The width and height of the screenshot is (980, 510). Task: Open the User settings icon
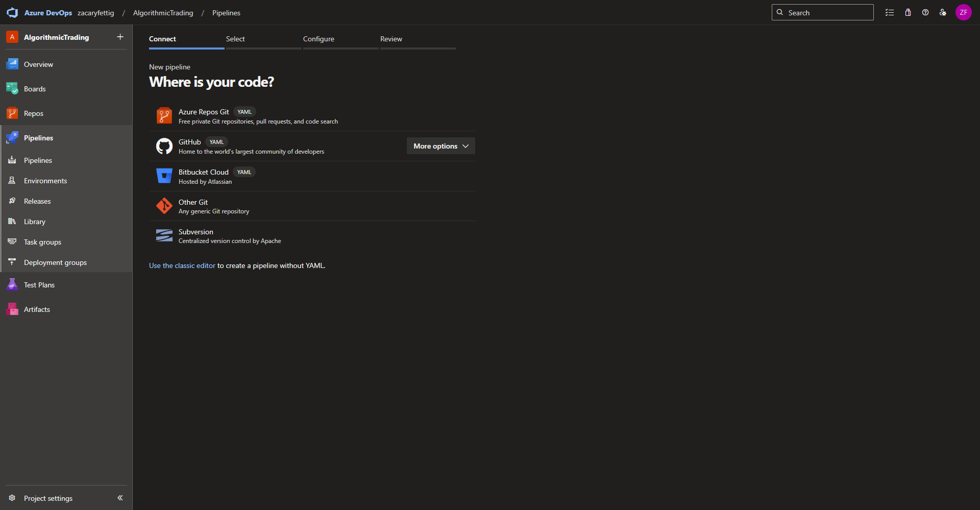(943, 13)
